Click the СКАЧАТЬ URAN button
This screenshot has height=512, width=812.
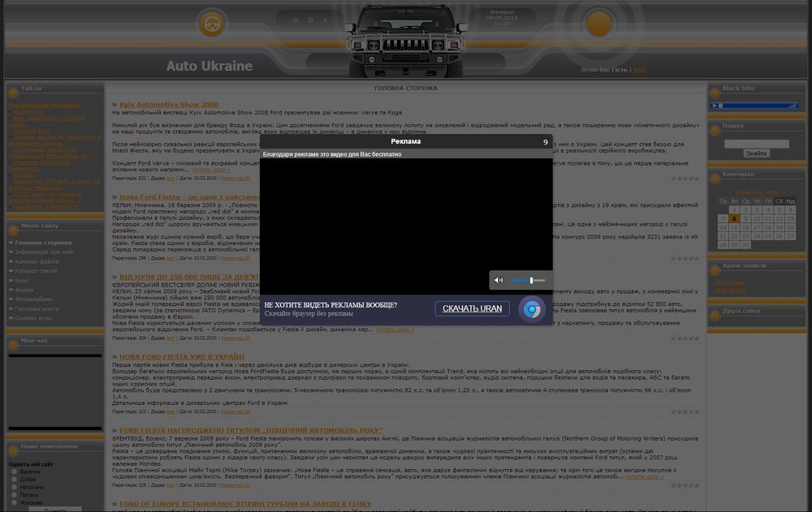click(473, 309)
